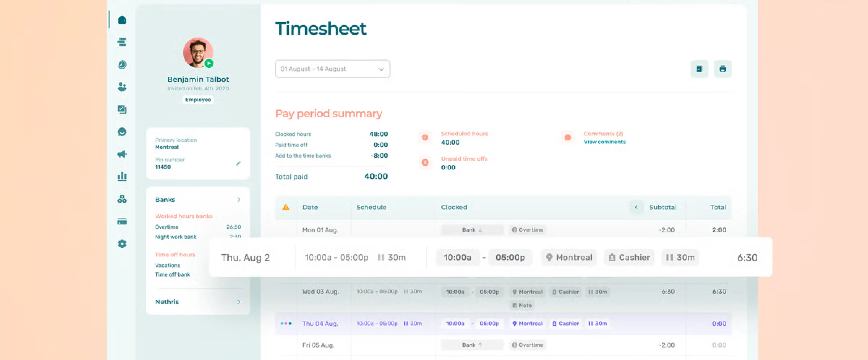This screenshot has height=360, width=868.
Task: Click the print timesheet icon
Action: click(x=722, y=69)
